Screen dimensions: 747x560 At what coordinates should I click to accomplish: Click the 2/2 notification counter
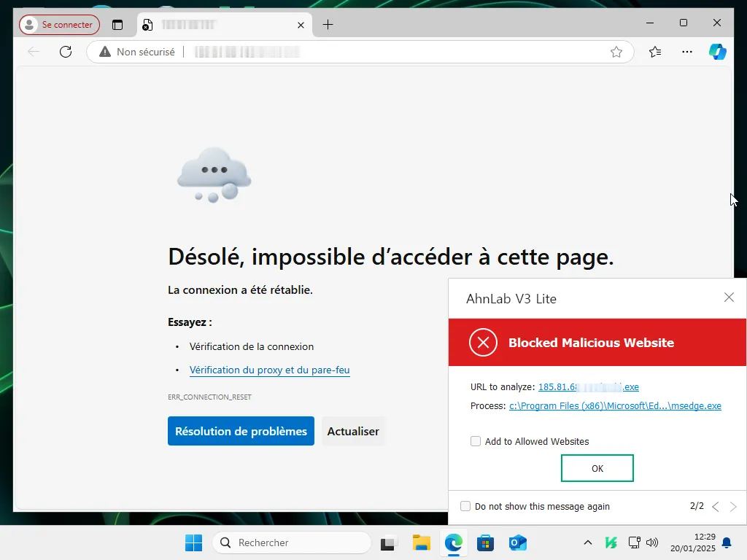tap(697, 506)
